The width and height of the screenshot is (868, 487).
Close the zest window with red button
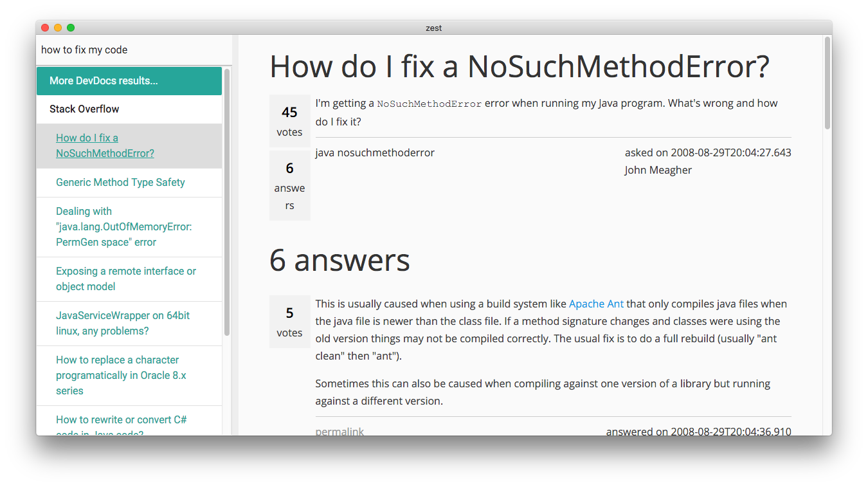pos(45,28)
